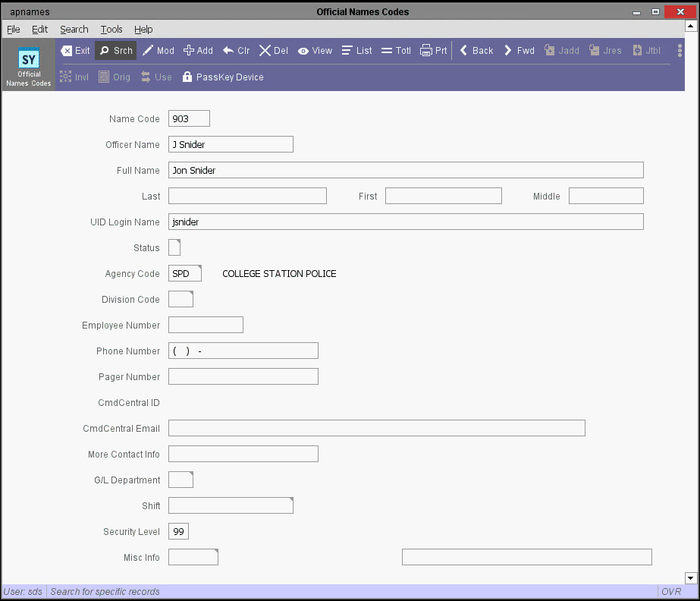Screen dimensions: 700x601
Task: Go to previous record with Back
Action: click(x=476, y=51)
